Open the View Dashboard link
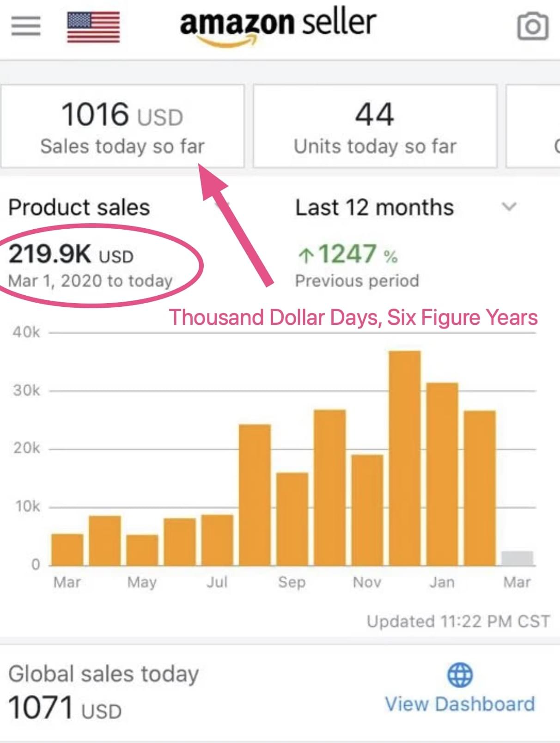Screen dimensions: 560x743 (460, 704)
